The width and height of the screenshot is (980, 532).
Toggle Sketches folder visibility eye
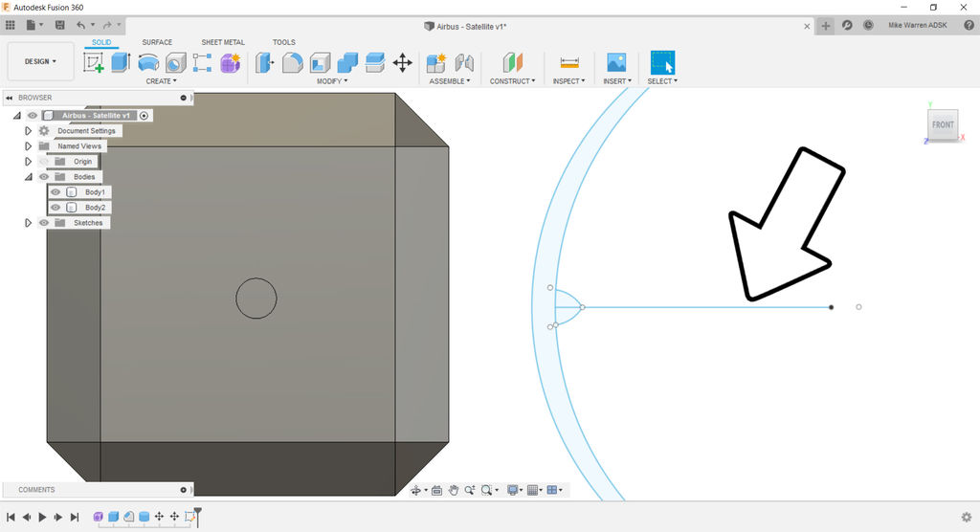click(44, 223)
